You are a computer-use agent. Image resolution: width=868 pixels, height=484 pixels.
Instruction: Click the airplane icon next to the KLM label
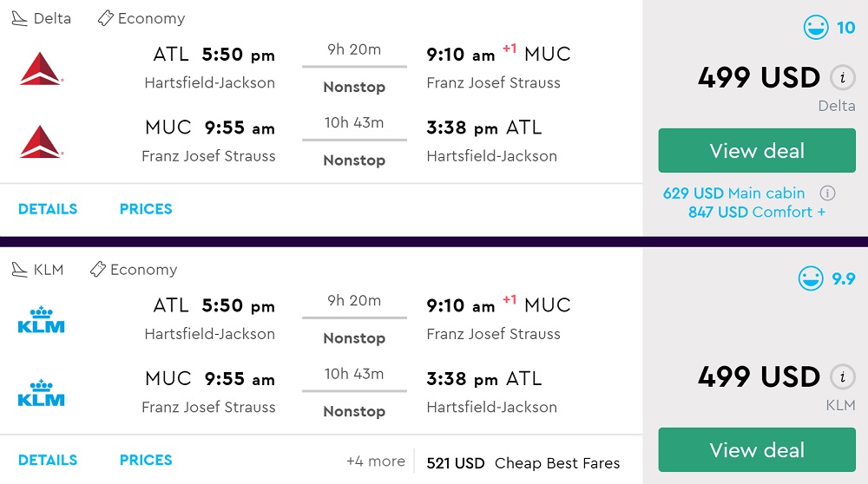(19, 270)
